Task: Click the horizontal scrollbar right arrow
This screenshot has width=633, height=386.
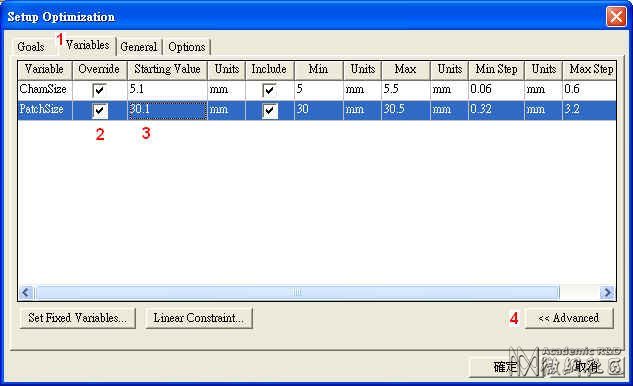Action: (607, 292)
